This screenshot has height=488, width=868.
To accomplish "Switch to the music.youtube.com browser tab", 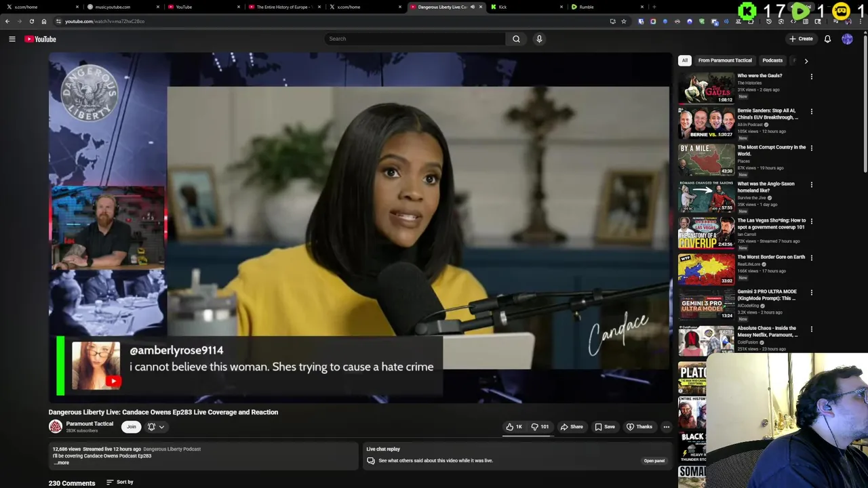I will (x=122, y=7).
